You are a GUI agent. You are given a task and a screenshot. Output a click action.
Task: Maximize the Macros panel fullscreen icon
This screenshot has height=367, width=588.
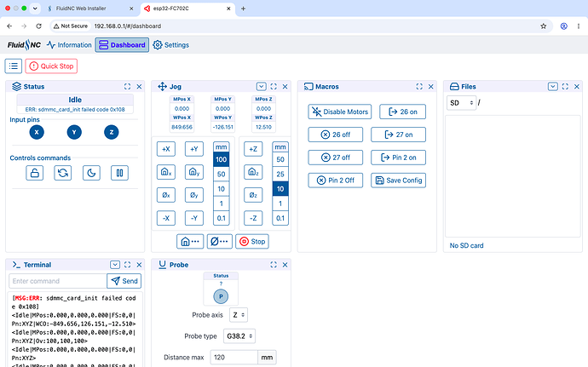click(x=419, y=87)
